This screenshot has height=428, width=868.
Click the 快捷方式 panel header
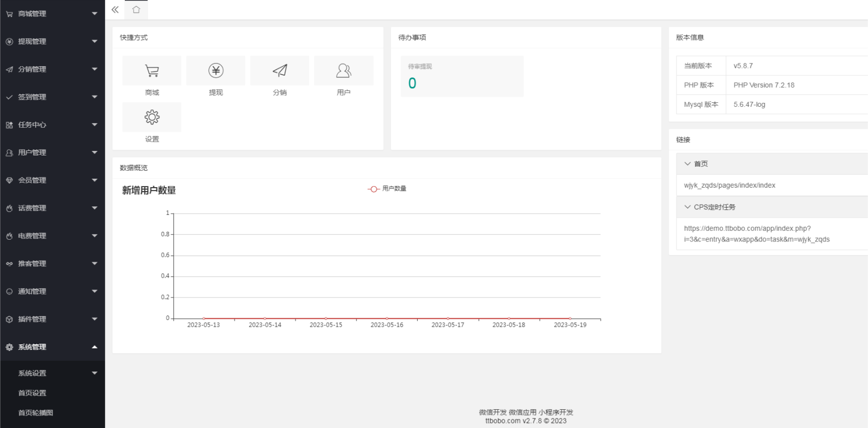point(134,37)
